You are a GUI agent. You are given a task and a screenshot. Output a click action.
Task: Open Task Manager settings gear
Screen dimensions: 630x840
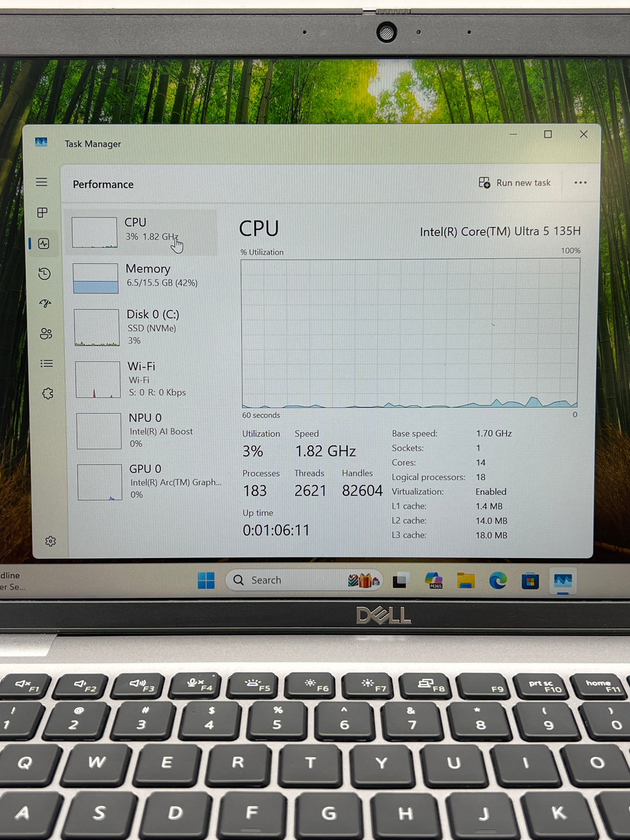[x=50, y=541]
